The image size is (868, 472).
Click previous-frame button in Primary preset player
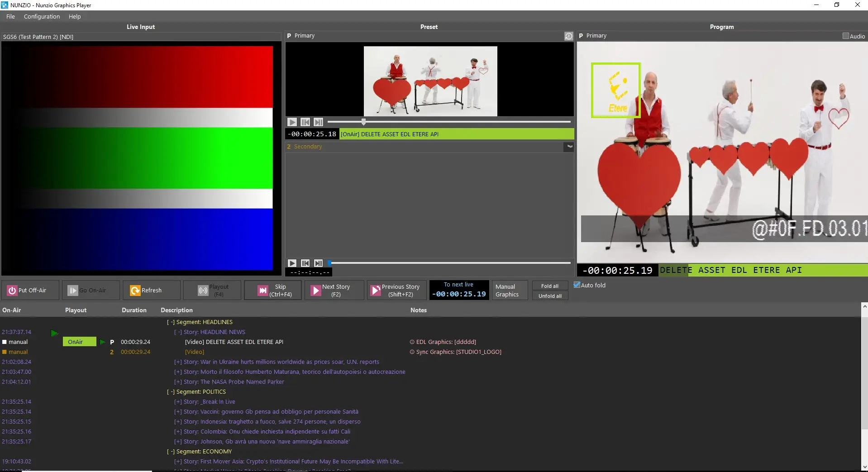click(x=305, y=122)
